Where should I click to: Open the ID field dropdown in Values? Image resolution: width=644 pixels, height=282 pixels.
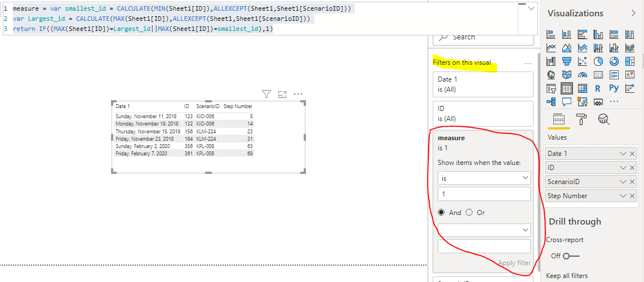(x=623, y=168)
